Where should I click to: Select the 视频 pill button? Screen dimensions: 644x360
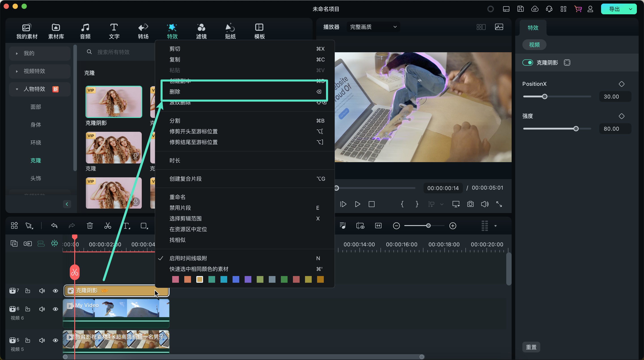534,45
